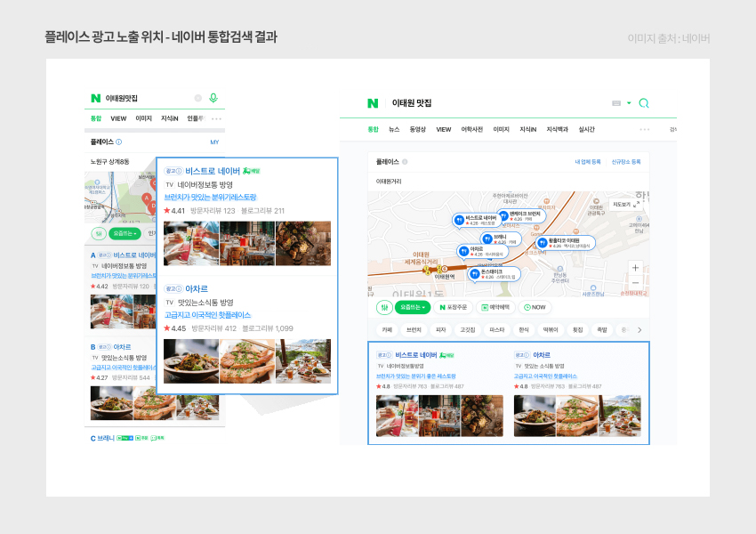756x534 pixels.
Task: Select the 브런치 category chip
Action: pyautogui.click(x=414, y=330)
